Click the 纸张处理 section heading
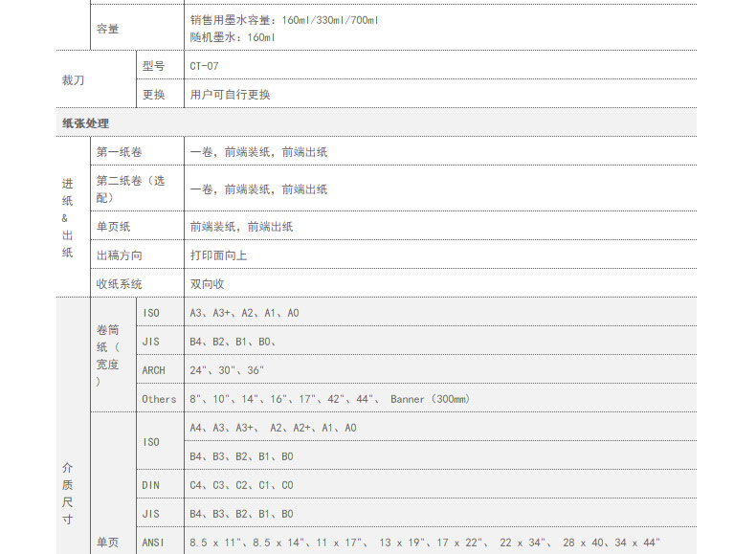Screen dimensions: 756x554 point(86,123)
